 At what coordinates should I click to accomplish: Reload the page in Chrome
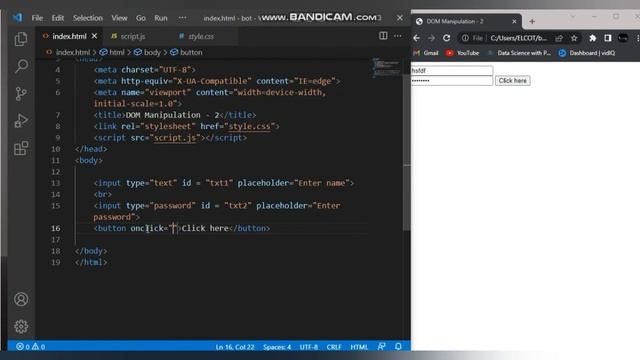click(x=447, y=38)
